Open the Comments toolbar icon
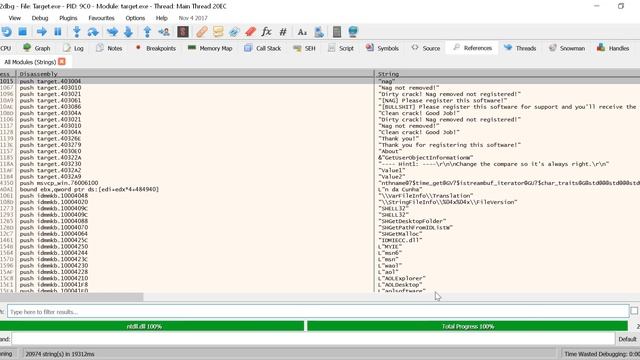Viewport: 640px width, 360px height. (218, 31)
